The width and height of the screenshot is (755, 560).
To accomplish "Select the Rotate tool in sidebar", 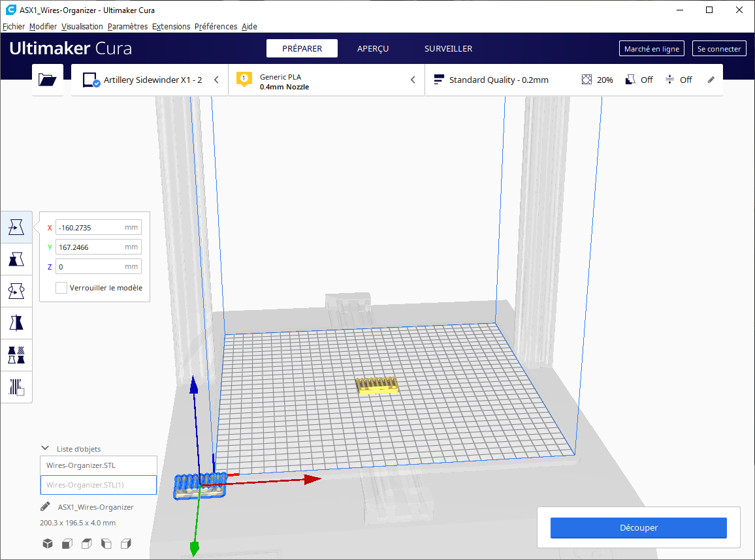I will click(16, 291).
